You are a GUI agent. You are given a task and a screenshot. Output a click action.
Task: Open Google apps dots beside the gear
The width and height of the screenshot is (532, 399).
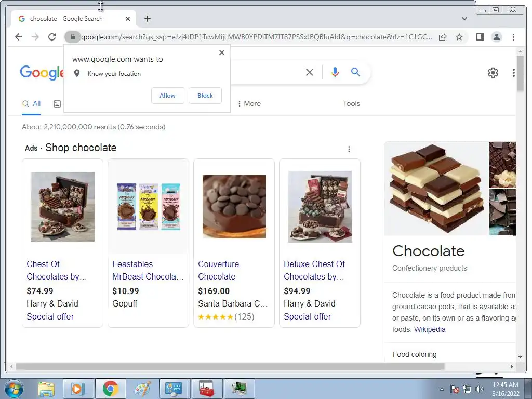click(x=514, y=73)
